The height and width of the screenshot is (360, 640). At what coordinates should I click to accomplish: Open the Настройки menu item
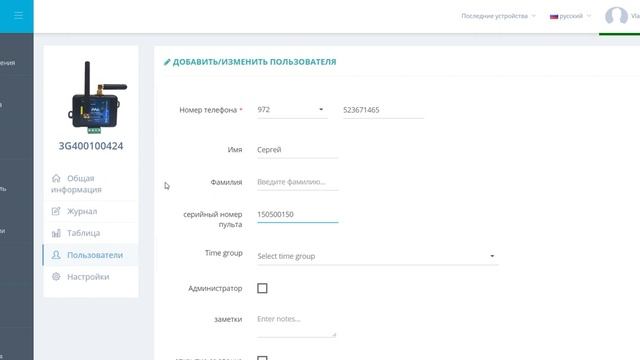[91, 277]
